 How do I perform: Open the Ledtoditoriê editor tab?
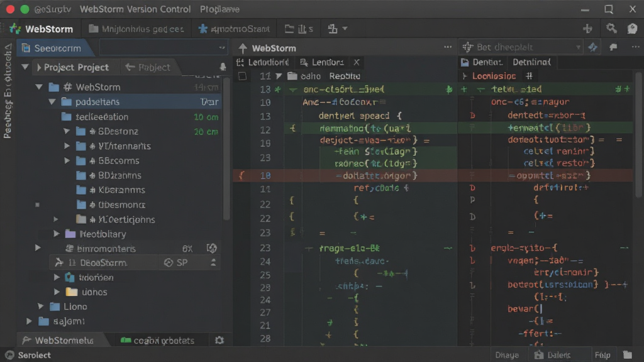coord(263,62)
